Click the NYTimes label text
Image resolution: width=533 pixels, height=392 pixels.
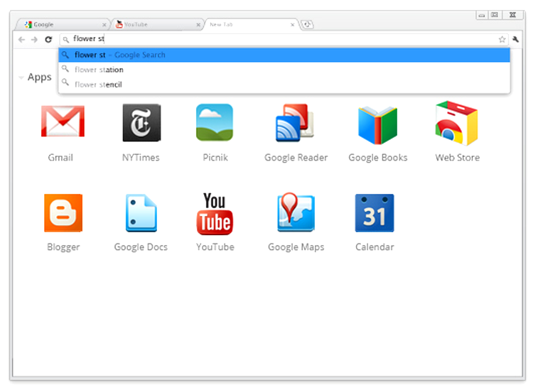coord(141,158)
